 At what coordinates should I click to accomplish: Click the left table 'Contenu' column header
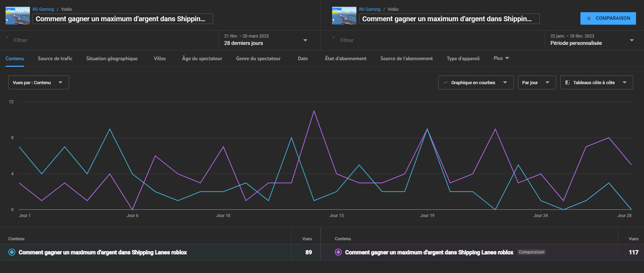pos(16,239)
